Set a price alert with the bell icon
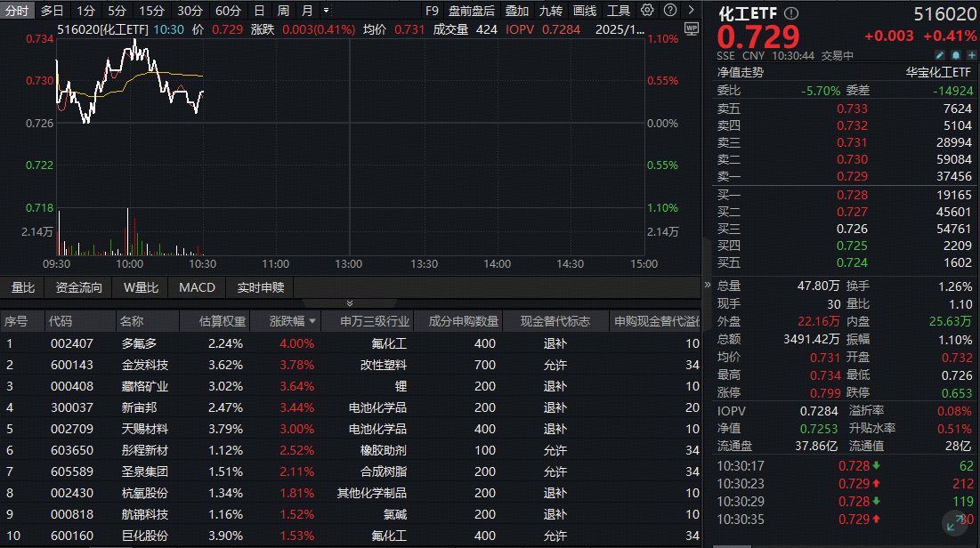The height and width of the screenshot is (548, 980). 955,54
